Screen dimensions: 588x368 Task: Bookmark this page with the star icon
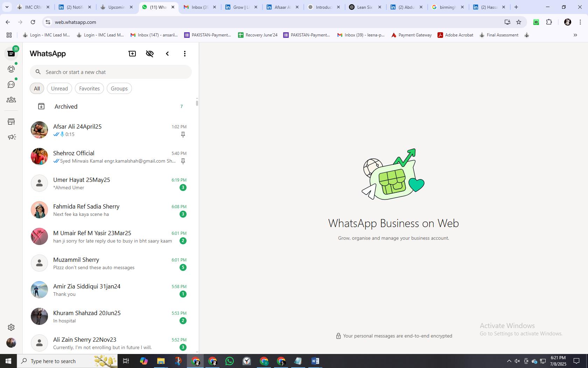tap(519, 22)
